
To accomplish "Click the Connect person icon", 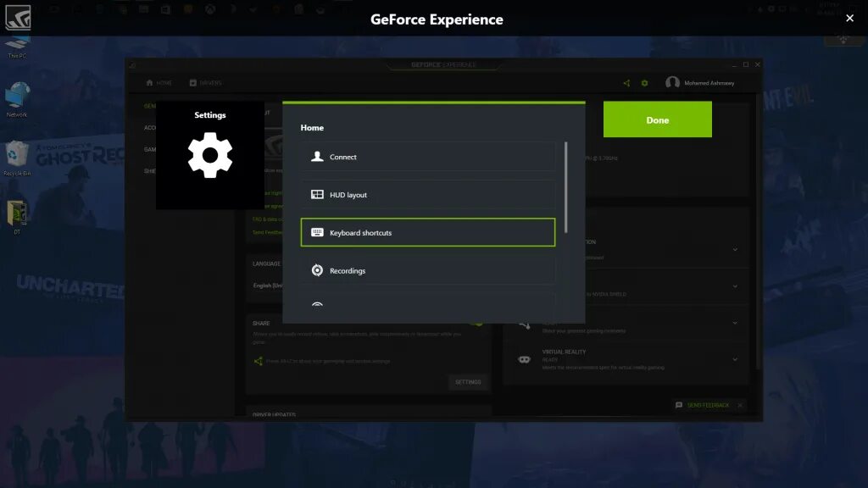I will pyautogui.click(x=317, y=157).
